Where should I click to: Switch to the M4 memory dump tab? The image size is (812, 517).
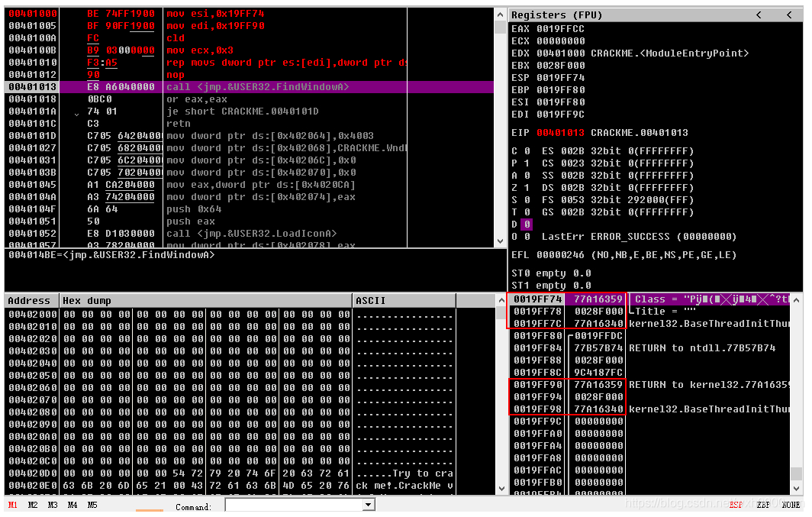(x=72, y=505)
